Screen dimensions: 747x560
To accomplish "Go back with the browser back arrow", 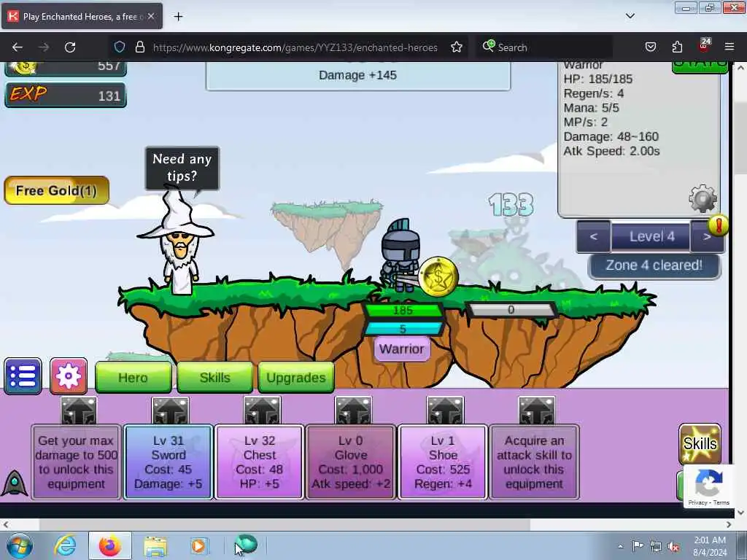I will (x=18, y=47).
